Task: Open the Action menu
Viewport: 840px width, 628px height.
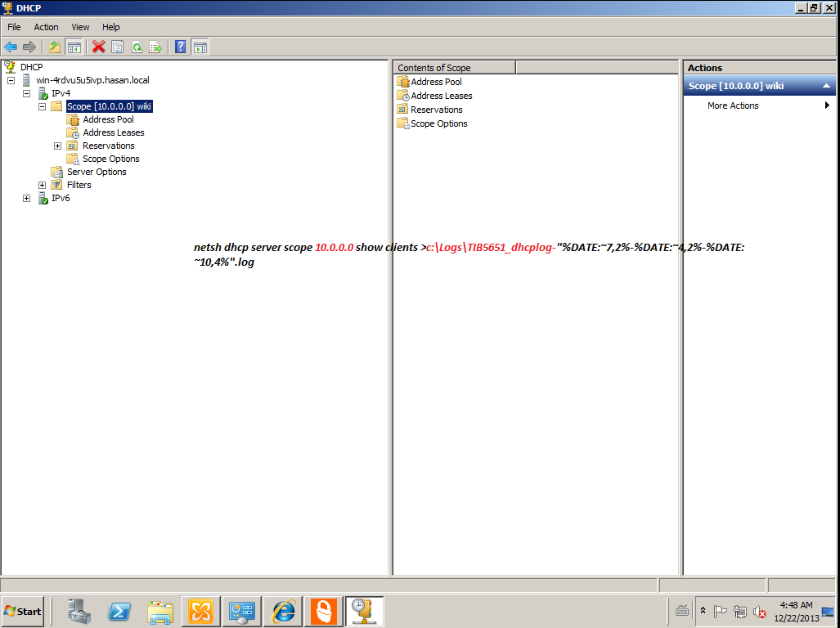Action: [46, 27]
